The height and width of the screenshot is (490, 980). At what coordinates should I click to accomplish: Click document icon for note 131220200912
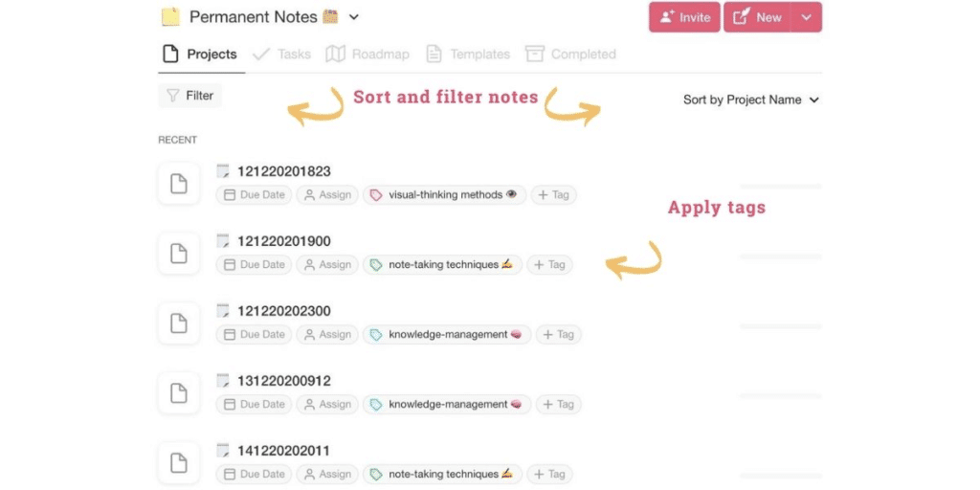coord(179,393)
